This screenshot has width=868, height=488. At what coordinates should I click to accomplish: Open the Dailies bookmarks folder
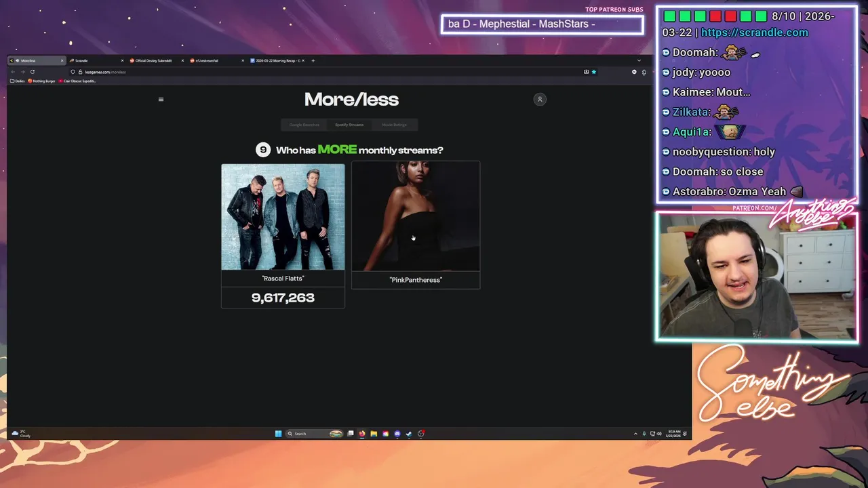(x=18, y=81)
